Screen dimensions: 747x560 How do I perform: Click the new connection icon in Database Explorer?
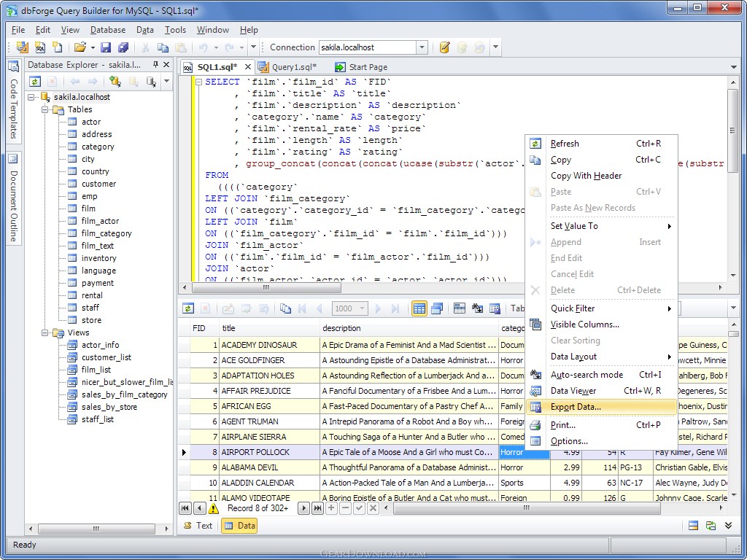(115, 82)
